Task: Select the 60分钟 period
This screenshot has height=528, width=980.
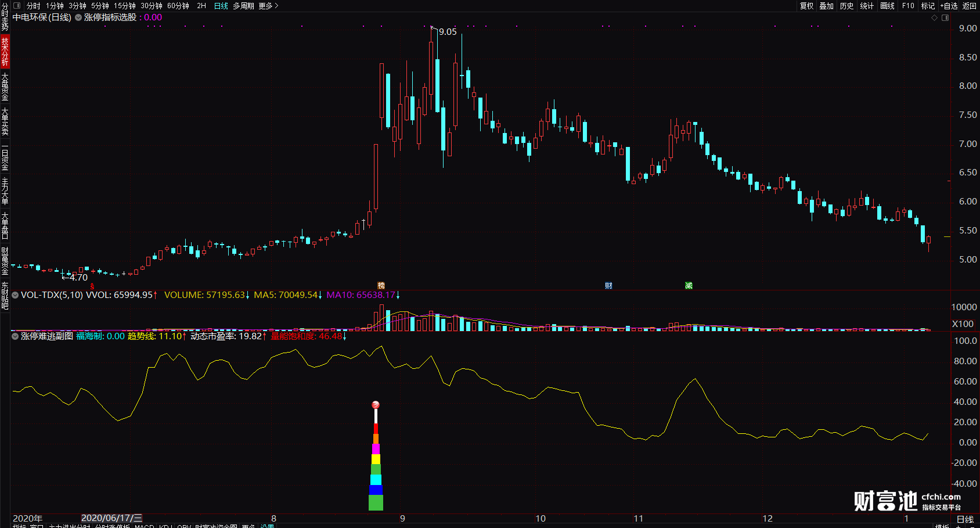Action: pyautogui.click(x=178, y=6)
